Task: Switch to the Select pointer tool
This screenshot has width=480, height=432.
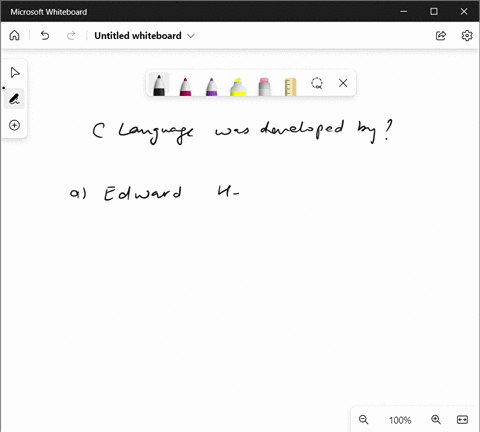Action: point(15,73)
